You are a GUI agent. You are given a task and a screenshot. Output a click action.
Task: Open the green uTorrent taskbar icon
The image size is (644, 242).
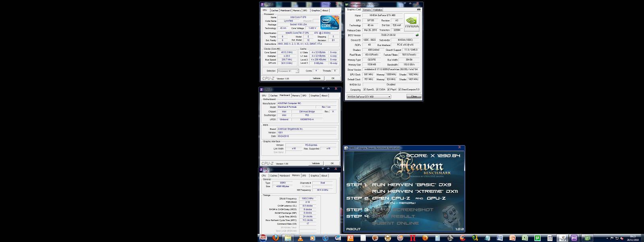coord(537,238)
